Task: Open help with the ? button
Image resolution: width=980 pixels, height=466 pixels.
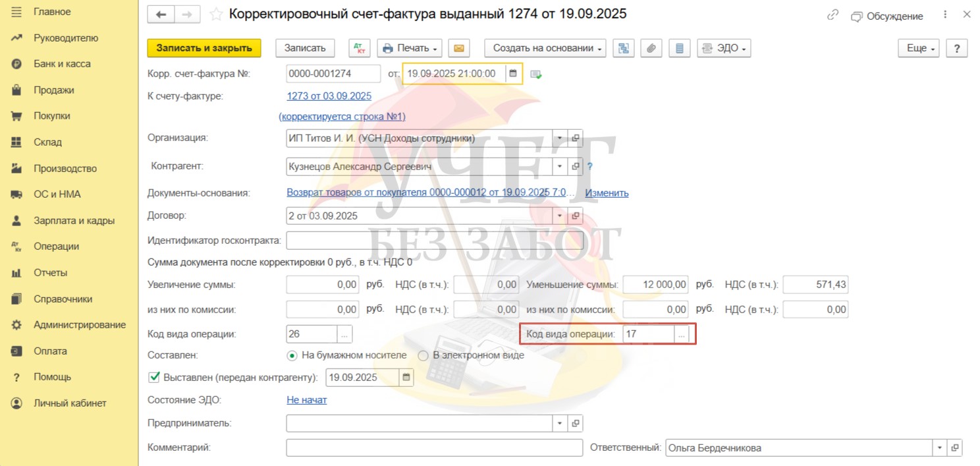Action: (x=956, y=48)
